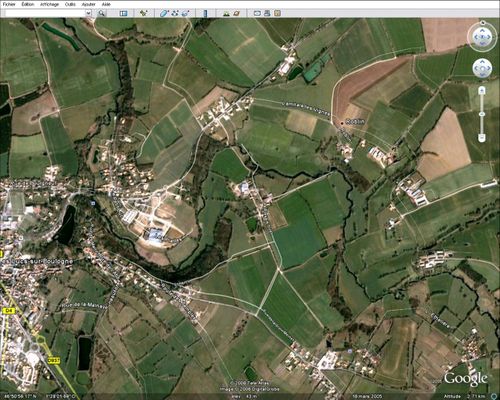Pan map left with move joystick arrow
This screenshot has width=500, height=400.
coord(476,69)
